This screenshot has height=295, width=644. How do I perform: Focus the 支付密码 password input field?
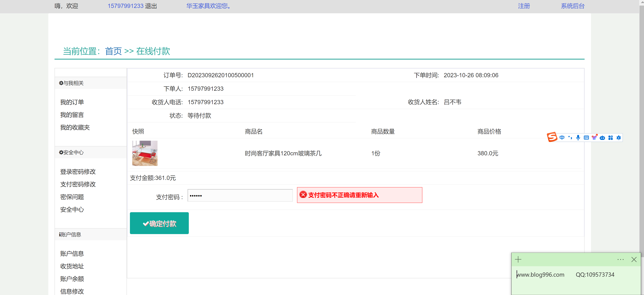240,196
